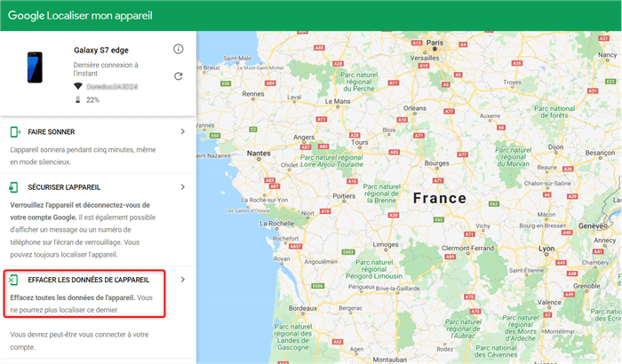Click Bordeaux on the map
The width and height of the screenshot is (622, 364).
[x=303, y=308]
